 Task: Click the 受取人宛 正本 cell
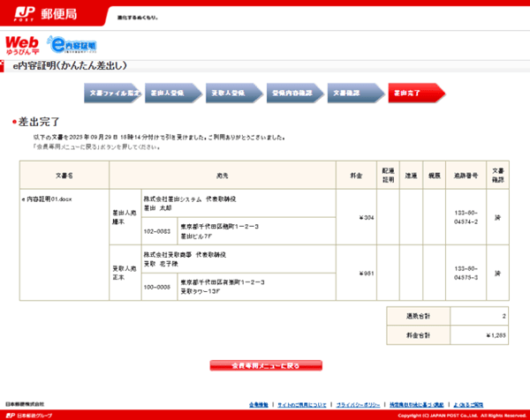coord(125,273)
